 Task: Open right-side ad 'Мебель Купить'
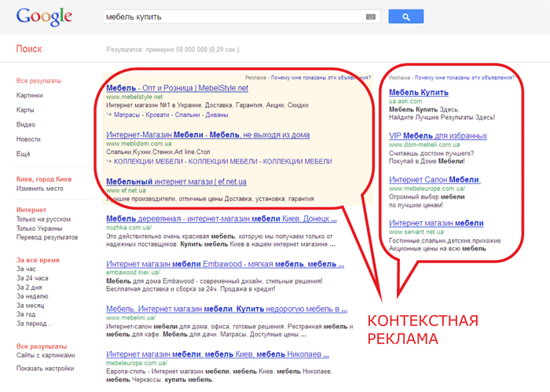point(419,93)
